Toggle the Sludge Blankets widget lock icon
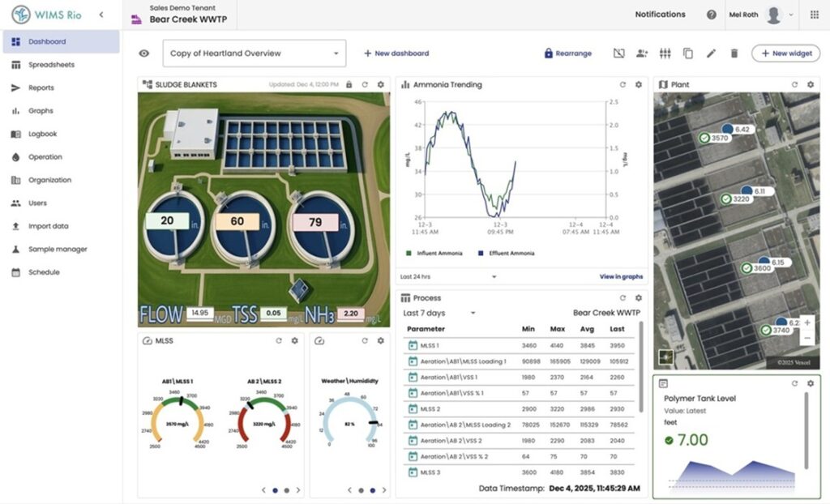Image resolution: width=830 pixels, height=504 pixels. click(x=349, y=85)
